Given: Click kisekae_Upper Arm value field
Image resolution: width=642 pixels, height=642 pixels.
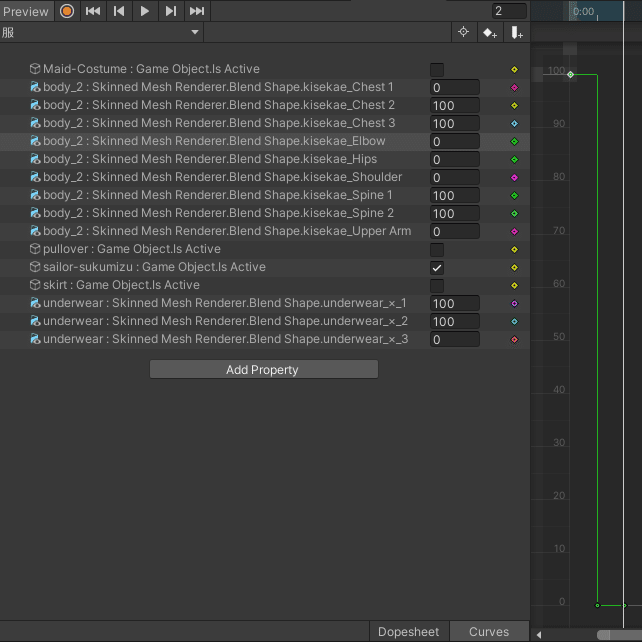Looking at the screenshot, I should pyautogui.click(x=454, y=232).
